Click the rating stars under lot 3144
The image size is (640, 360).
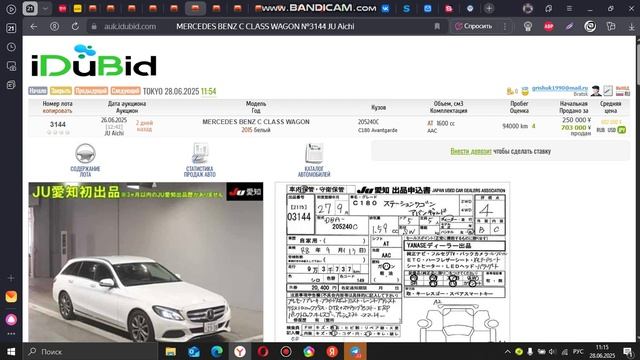[58, 132]
